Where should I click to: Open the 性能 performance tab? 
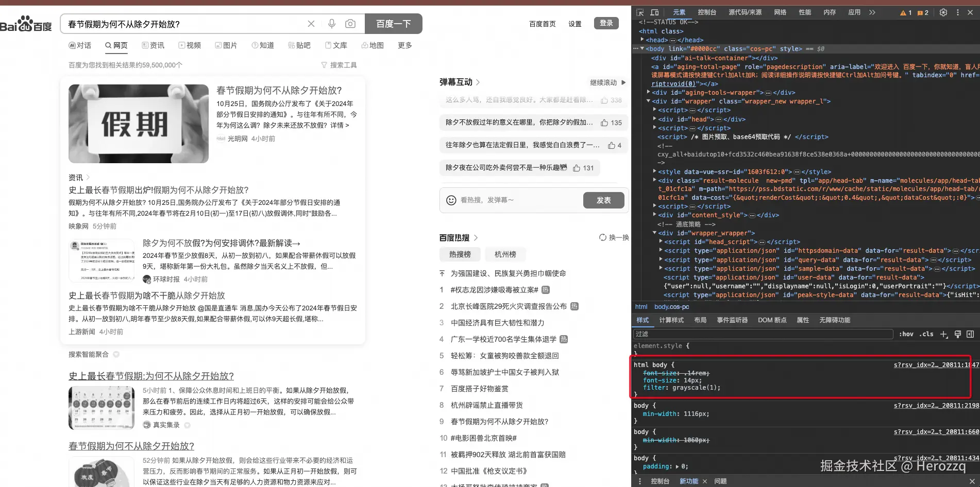[x=805, y=12]
